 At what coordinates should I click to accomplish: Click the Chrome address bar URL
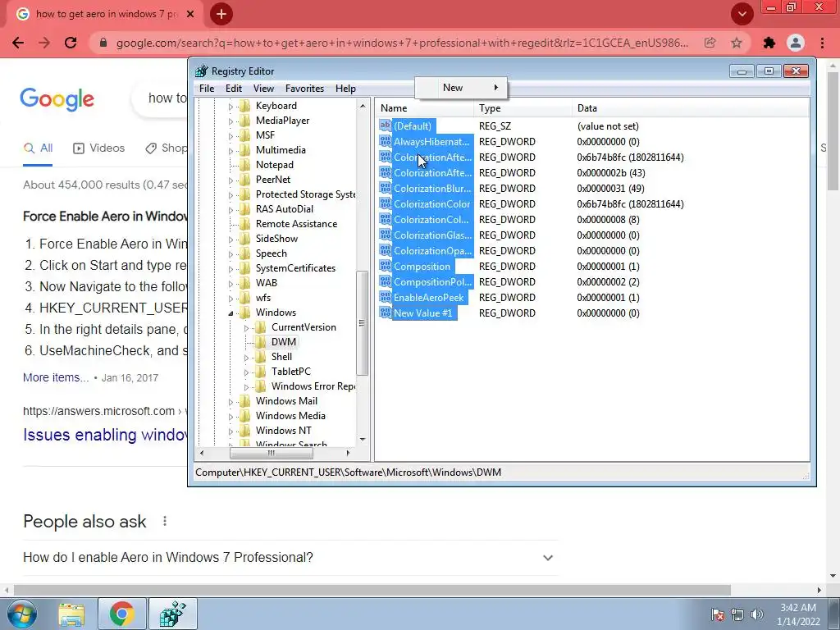click(402, 43)
